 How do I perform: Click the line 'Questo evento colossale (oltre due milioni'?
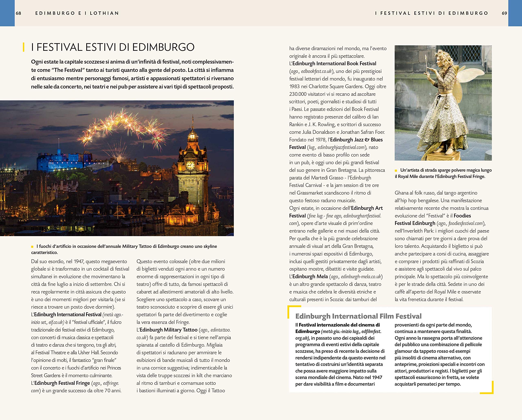tap(181, 261)
